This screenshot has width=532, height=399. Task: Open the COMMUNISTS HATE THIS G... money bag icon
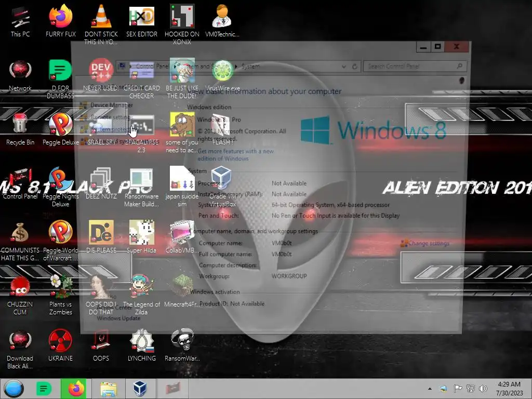[20, 241]
